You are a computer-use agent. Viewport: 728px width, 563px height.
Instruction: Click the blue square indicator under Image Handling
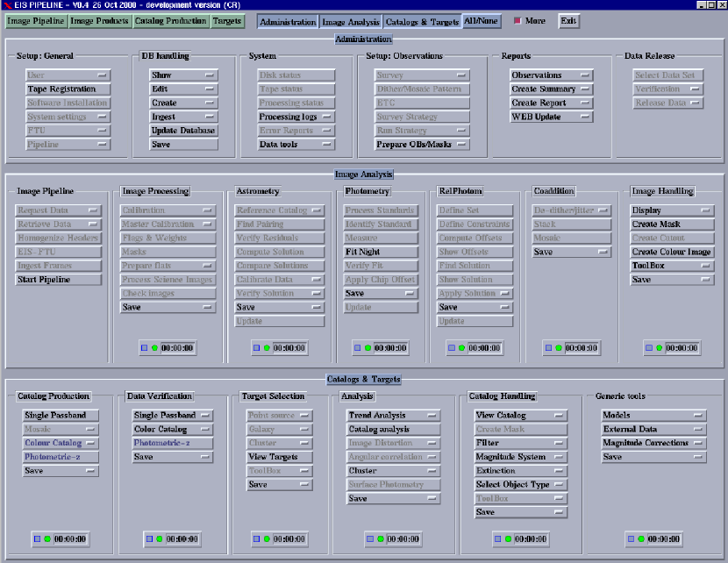[x=649, y=348]
